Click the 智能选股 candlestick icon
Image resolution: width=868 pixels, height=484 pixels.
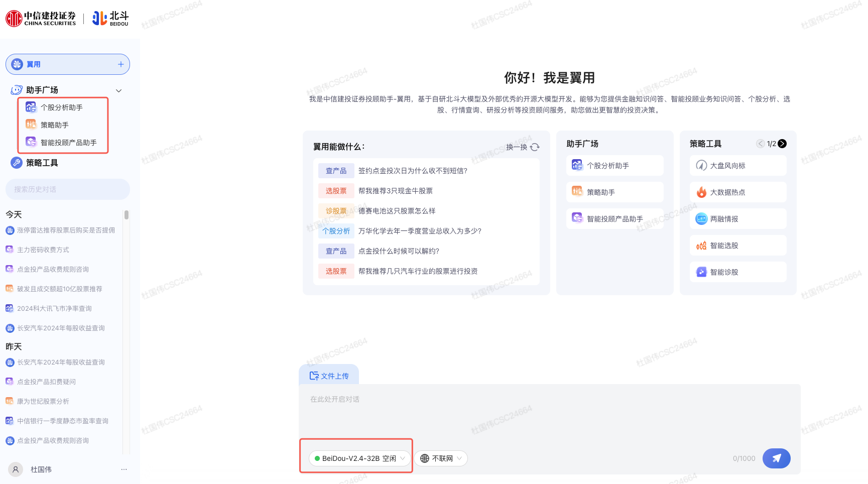click(x=701, y=246)
